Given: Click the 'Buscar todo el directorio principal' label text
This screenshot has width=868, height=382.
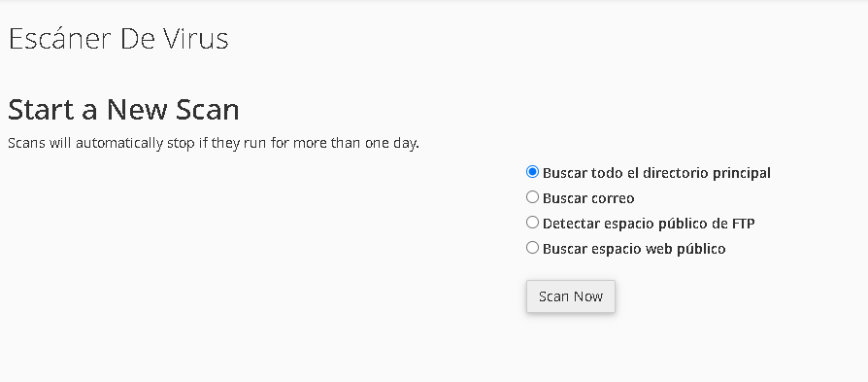Looking at the screenshot, I should click(x=656, y=173).
